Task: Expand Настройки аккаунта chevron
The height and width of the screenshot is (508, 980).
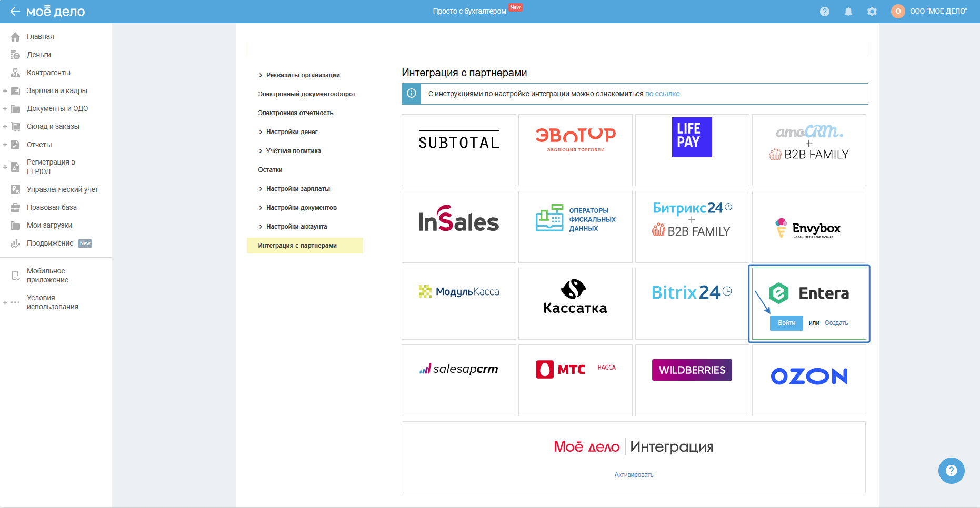Action: [261, 227]
